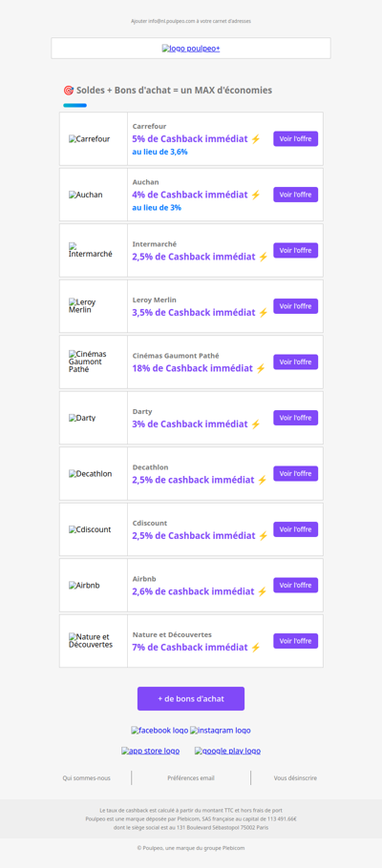
Task: Click Voir l'offre for Auchan
Action: [295, 195]
